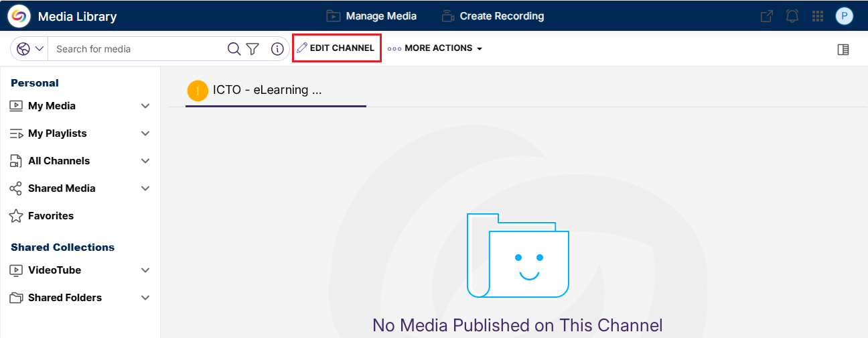Click the Shared Collections section heading
The height and width of the screenshot is (338, 868).
62,247
